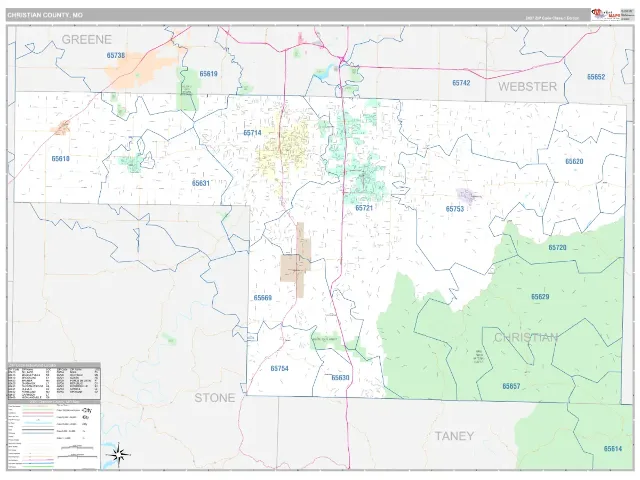Click ZIP code label 65754

point(280,369)
